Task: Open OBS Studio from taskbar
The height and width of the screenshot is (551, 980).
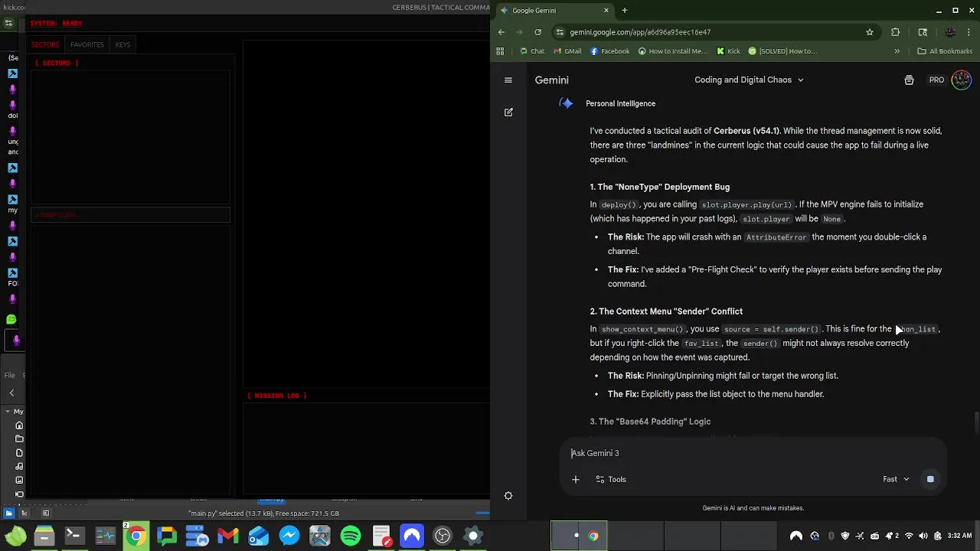Action: click(x=443, y=536)
